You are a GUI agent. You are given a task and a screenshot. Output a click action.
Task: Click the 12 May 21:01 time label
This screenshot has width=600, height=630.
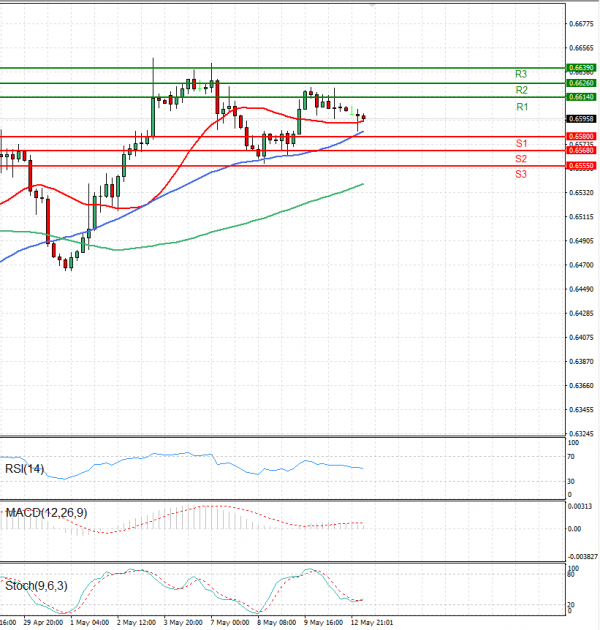click(x=372, y=623)
